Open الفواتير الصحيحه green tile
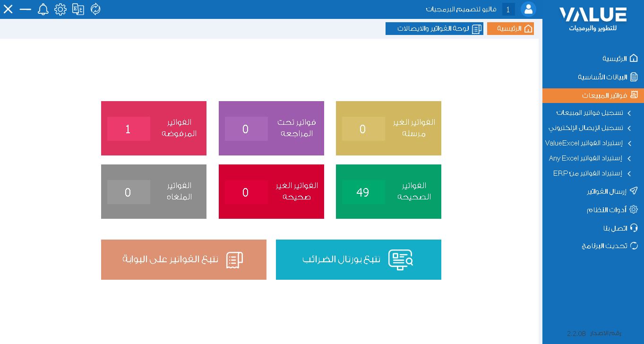The image size is (644, 344). coord(388,191)
